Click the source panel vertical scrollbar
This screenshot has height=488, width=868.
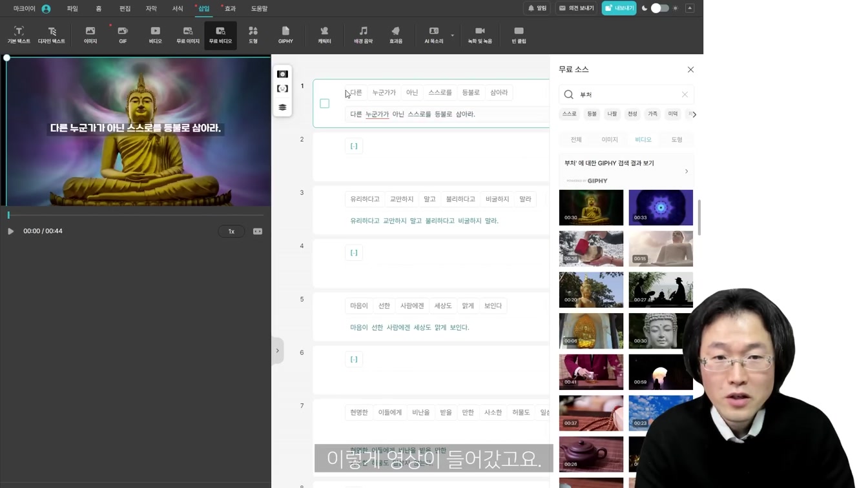[x=699, y=218]
